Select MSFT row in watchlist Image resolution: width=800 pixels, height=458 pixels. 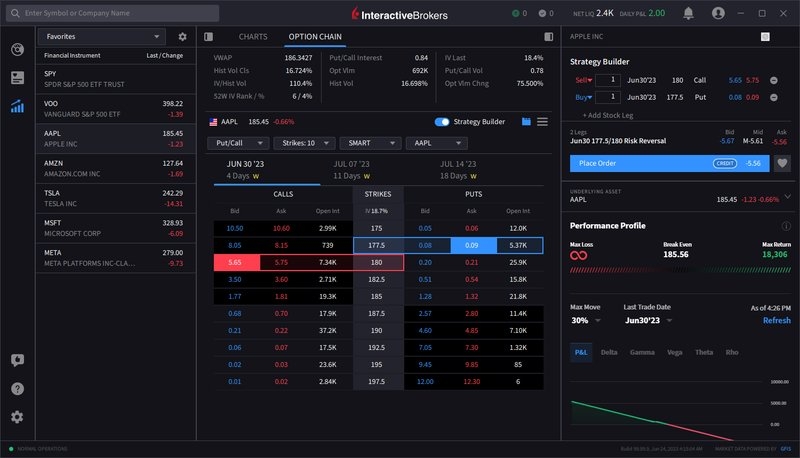coord(116,228)
